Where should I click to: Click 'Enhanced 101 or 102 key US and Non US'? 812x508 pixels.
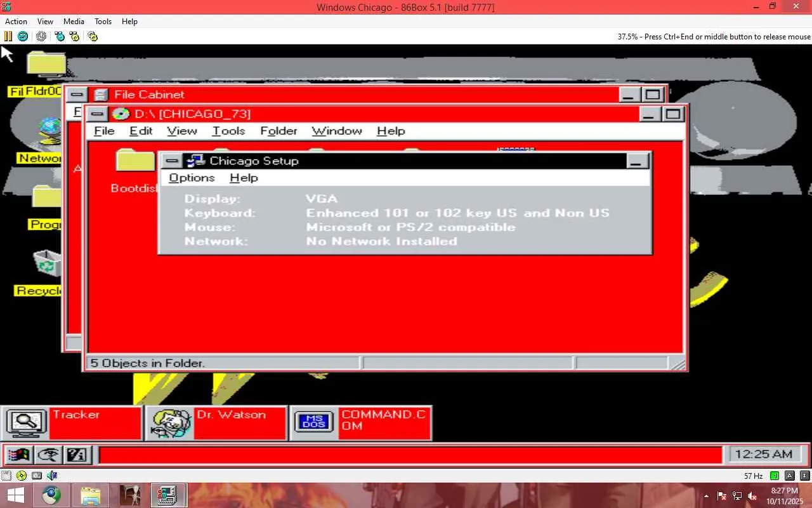(458, 213)
